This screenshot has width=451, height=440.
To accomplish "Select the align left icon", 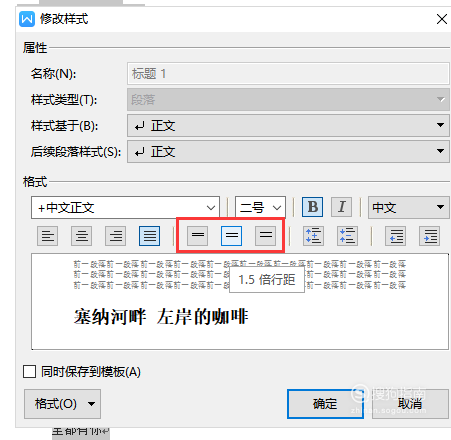I will click(48, 236).
